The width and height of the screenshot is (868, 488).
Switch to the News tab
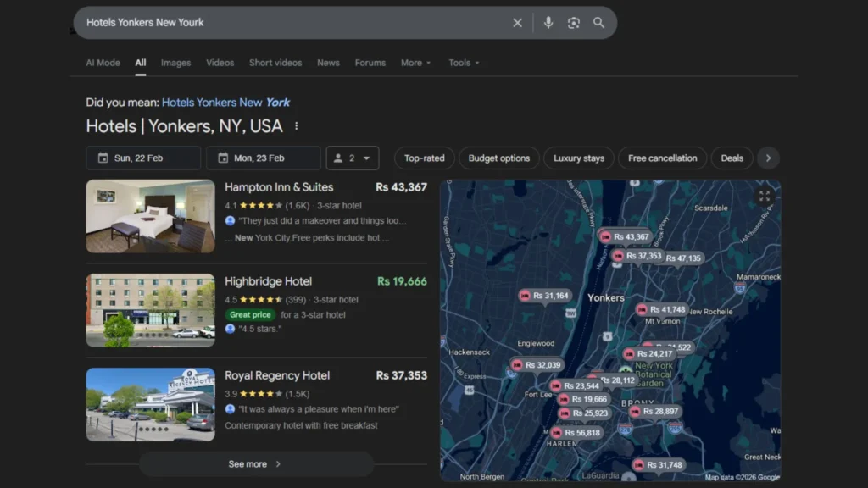[328, 63]
